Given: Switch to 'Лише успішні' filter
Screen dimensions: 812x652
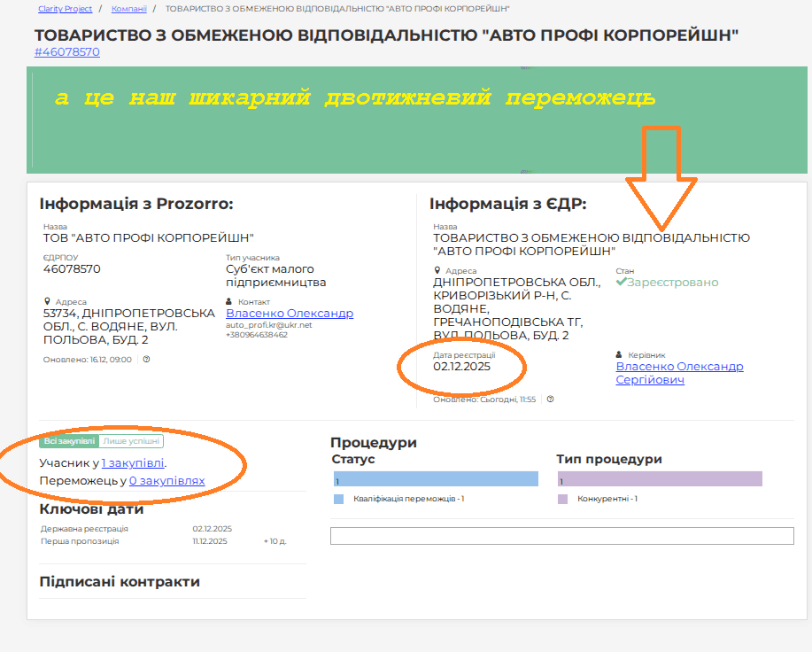Looking at the screenshot, I should 132,441.
